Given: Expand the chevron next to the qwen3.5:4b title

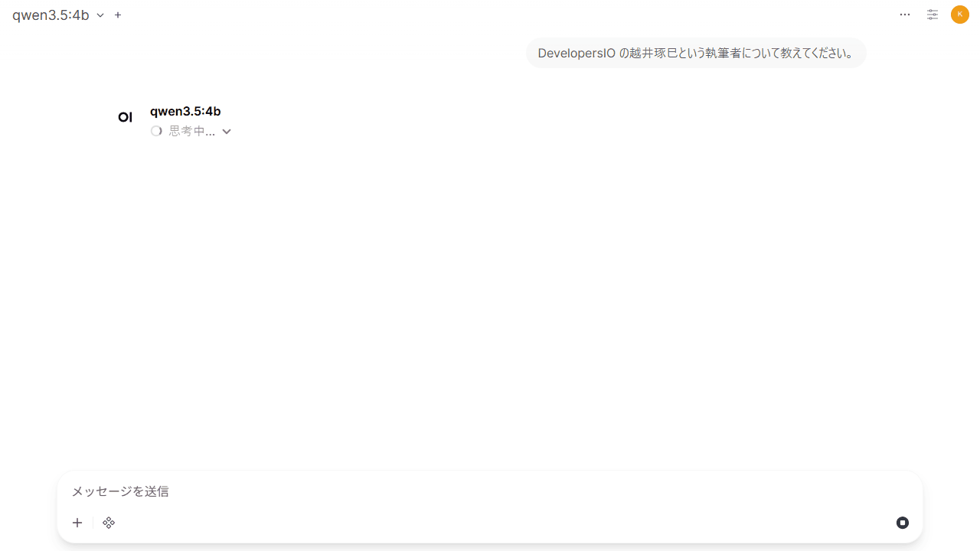Looking at the screenshot, I should point(100,15).
